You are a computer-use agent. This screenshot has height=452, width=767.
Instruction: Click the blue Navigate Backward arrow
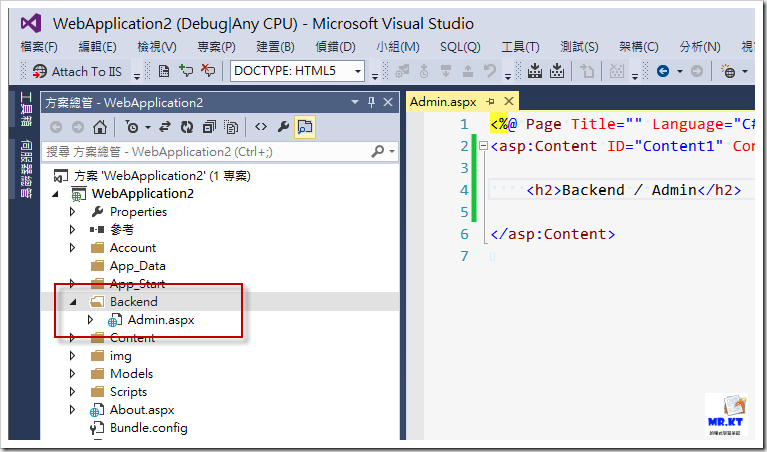click(663, 71)
